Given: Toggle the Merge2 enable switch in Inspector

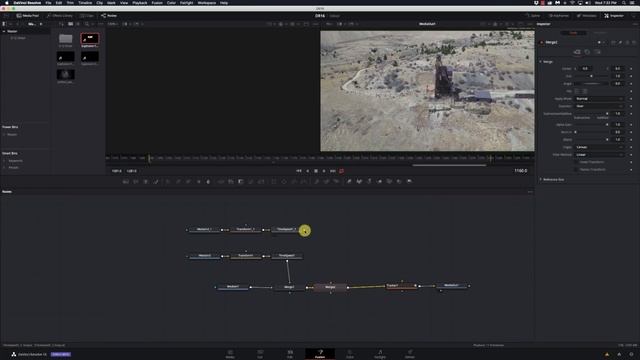Looking at the screenshot, I should pos(542,42).
